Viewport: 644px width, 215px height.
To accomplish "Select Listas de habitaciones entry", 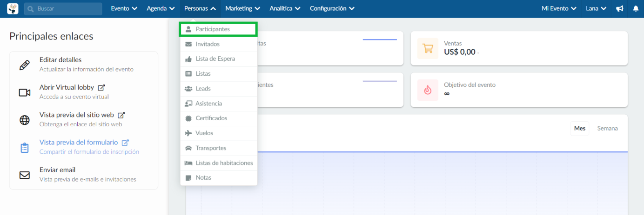I will coord(219,163).
